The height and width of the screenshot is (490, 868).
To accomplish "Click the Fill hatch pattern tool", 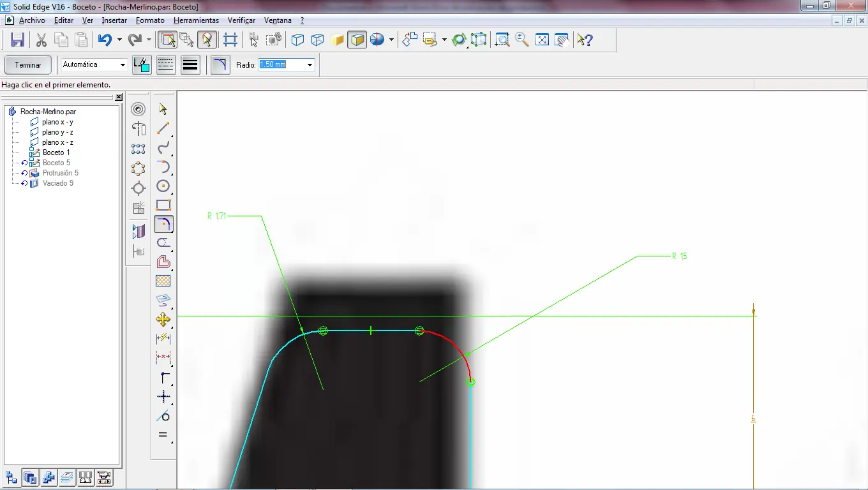I will [x=163, y=281].
